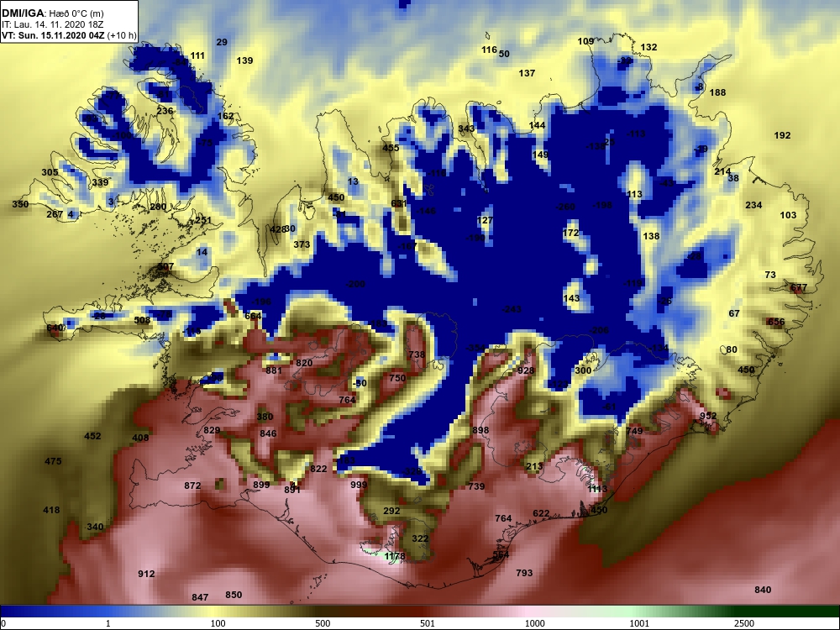The width and height of the screenshot is (840, 630).
Task: Click the map value '656'
Action: (775, 322)
